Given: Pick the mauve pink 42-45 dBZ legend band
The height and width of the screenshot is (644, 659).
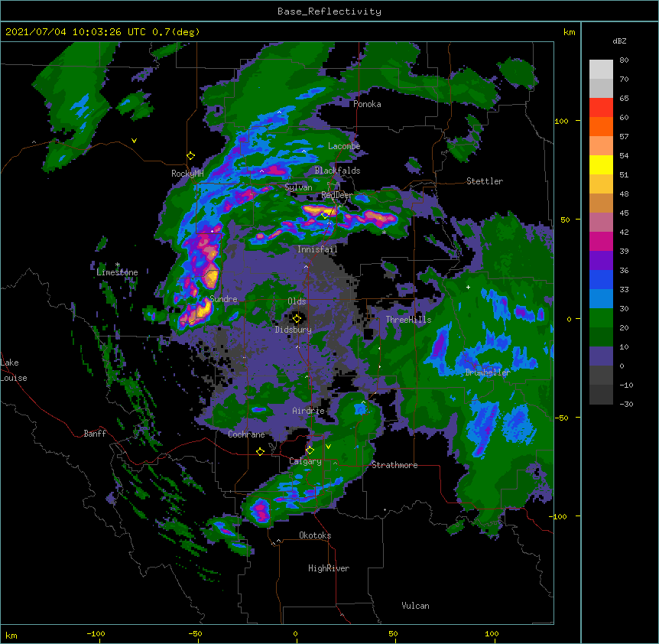Looking at the screenshot, I should tap(601, 223).
